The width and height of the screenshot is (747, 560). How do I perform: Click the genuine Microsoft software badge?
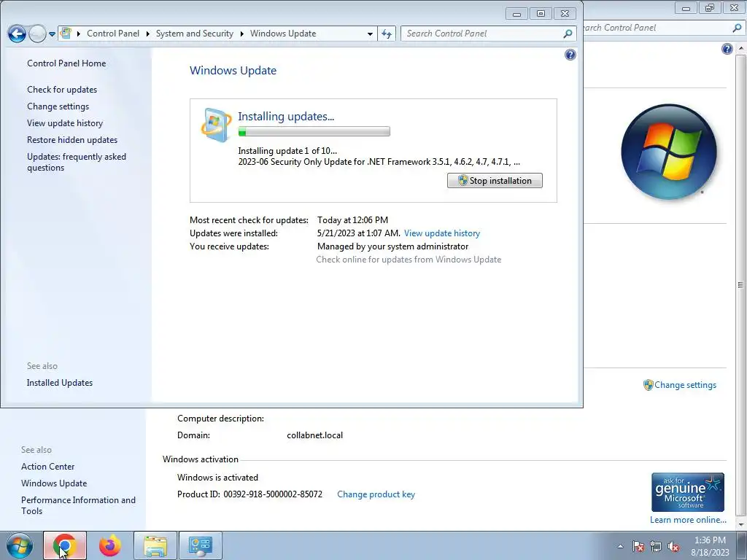coord(687,492)
